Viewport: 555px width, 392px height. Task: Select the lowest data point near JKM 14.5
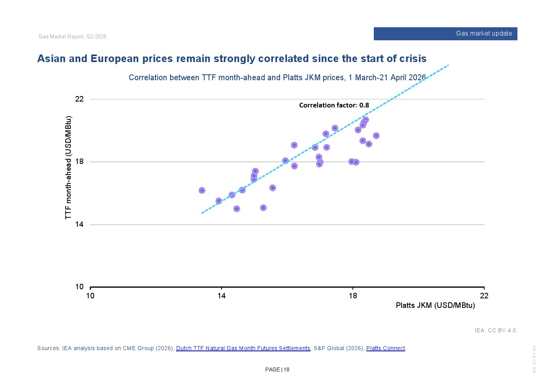tap(237, 209)
